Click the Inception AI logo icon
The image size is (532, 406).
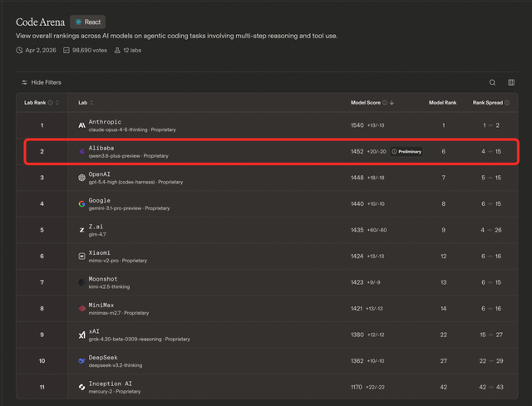click(x=81, y=386)
